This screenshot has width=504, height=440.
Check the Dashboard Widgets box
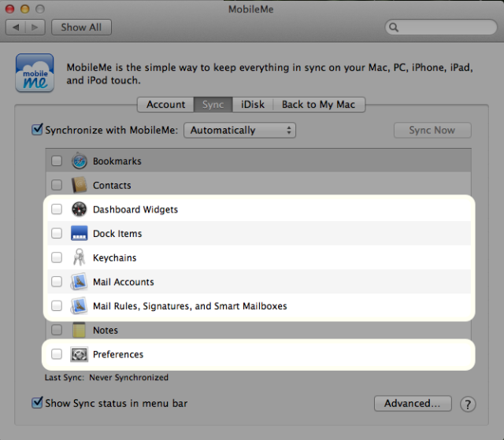(57, 209)
